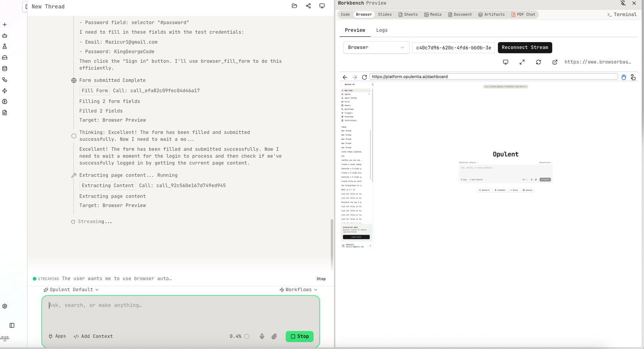Viewport: 644px width, 349px height.
Task: Click the green Stop button in the chat input
Action: [299, 336]
